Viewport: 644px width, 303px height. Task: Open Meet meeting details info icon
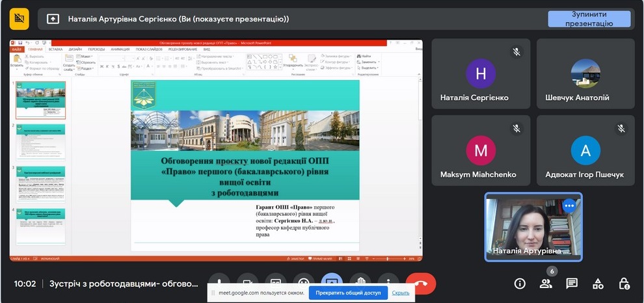point(520,283)
